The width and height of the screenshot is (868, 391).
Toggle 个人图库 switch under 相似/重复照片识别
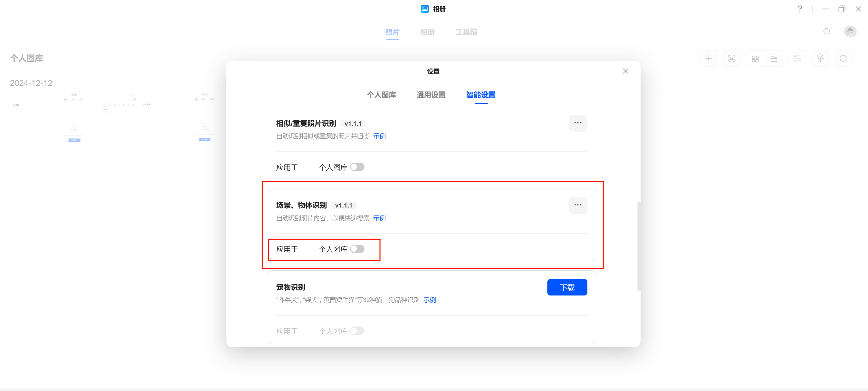(x=357, y=167)
